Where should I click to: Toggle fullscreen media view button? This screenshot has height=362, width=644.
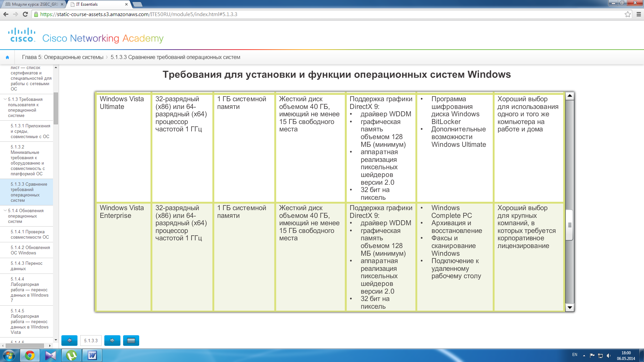tap(131, 341)
